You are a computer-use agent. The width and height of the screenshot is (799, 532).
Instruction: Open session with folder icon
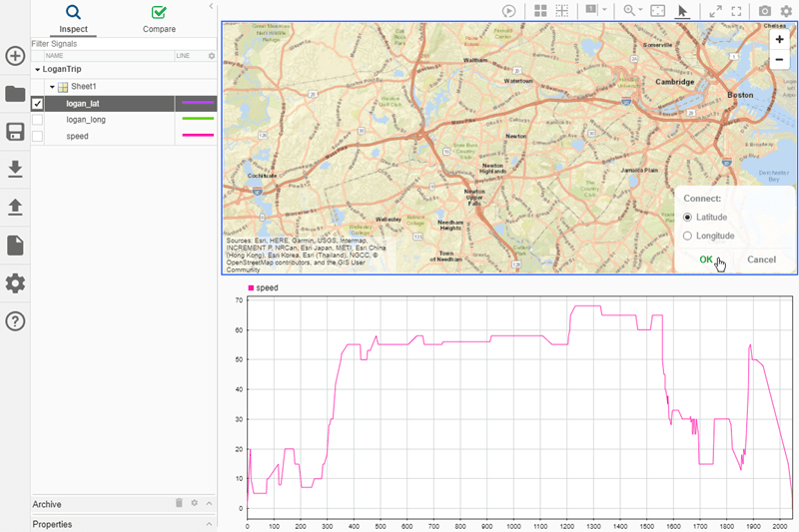click(x=15, y=94)
